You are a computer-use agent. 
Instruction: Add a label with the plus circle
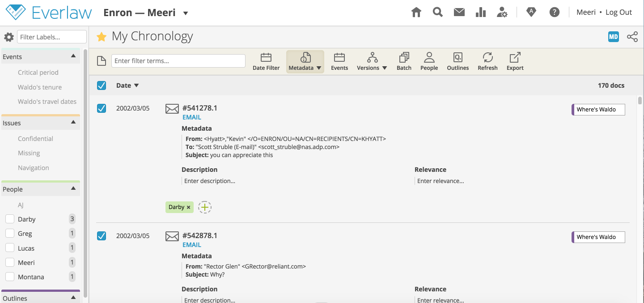205,207
